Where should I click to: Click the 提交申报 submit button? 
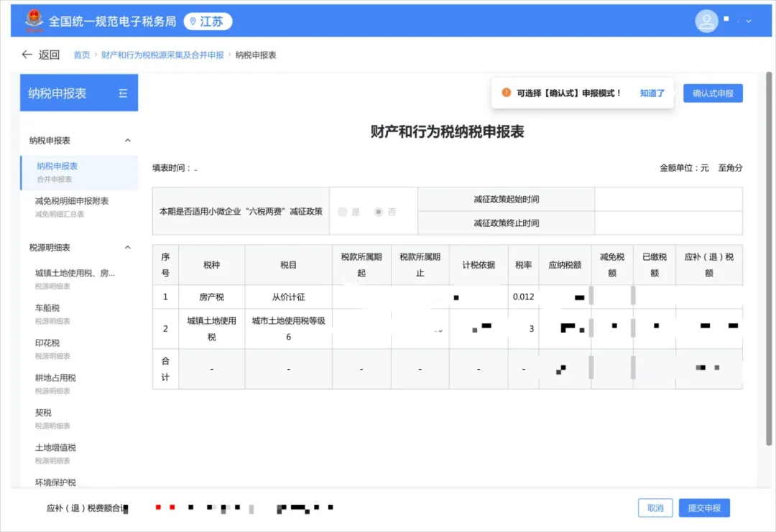(x=703, y=508)
